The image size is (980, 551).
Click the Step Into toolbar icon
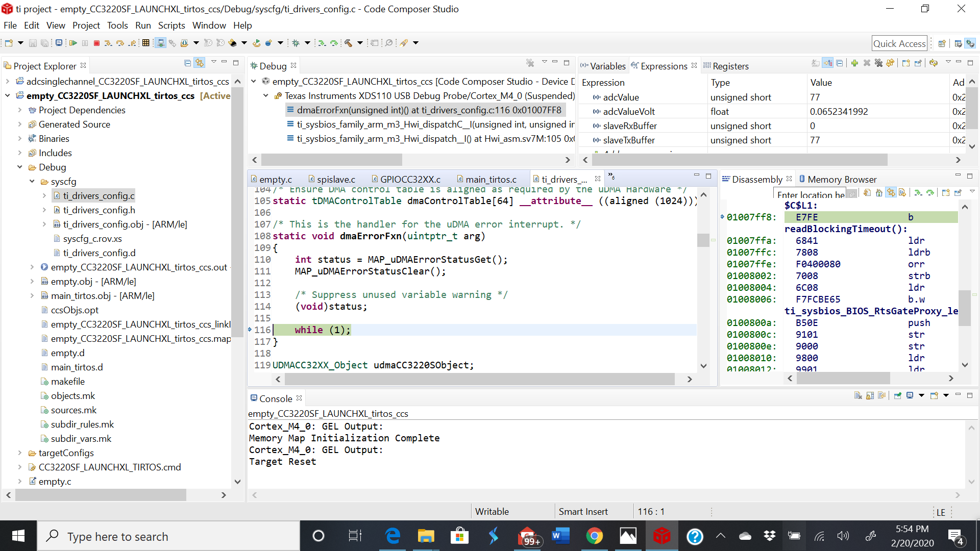[x=108, y=43]
